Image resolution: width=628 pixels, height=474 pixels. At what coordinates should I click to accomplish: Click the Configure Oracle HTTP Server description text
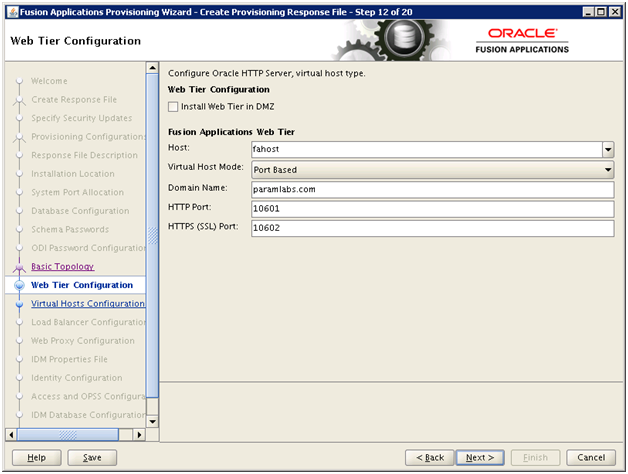coord(266,73)
